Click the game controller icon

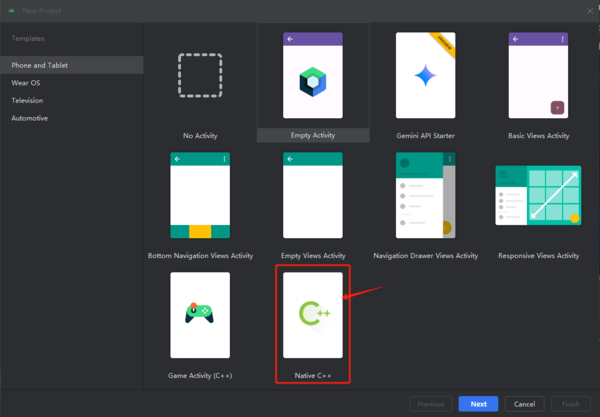point(200,313)
